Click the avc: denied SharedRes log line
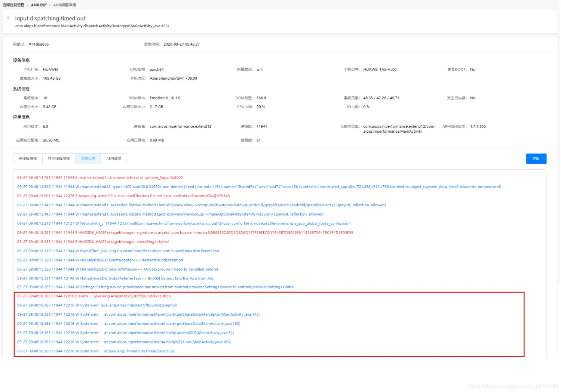Image resolution: width=561 pixels, height=392 pixels. [x=259, y=187]
